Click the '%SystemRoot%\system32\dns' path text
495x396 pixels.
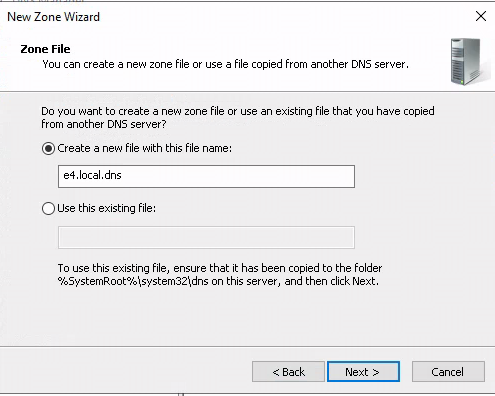(133, 281)
